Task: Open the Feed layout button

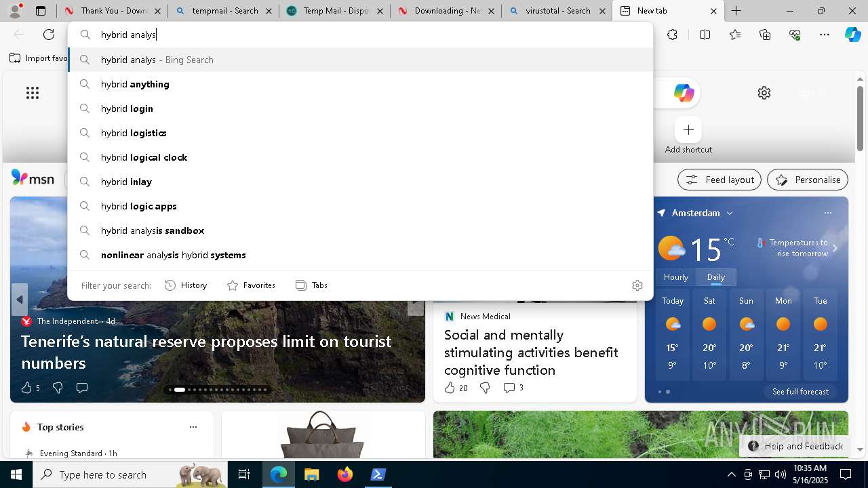Action: click(x=719, y=180)
